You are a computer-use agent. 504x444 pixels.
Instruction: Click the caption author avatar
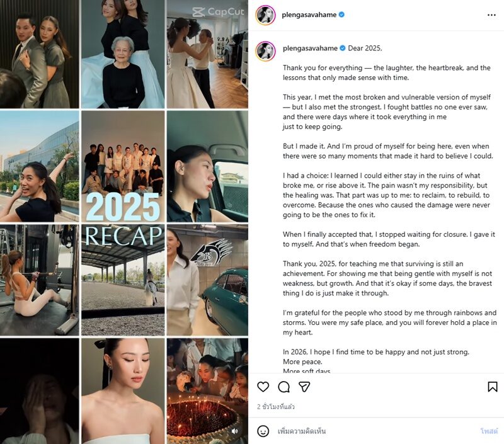(266, 50)
